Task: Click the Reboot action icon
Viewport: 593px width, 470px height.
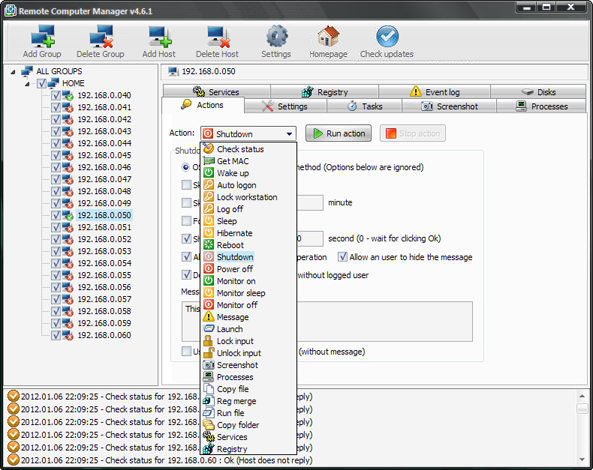Action: pyautogui.click(x=208, y=245)
